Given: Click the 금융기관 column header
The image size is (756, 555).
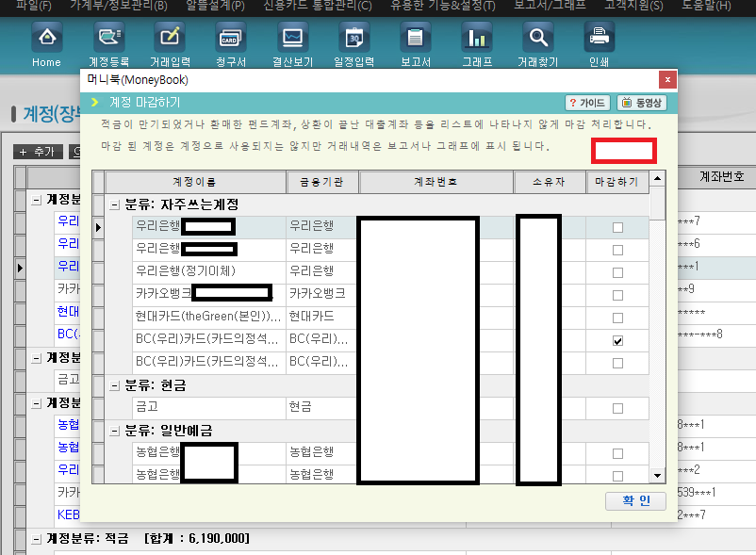Looking at the screenshot, I should [x=321, y=182].
